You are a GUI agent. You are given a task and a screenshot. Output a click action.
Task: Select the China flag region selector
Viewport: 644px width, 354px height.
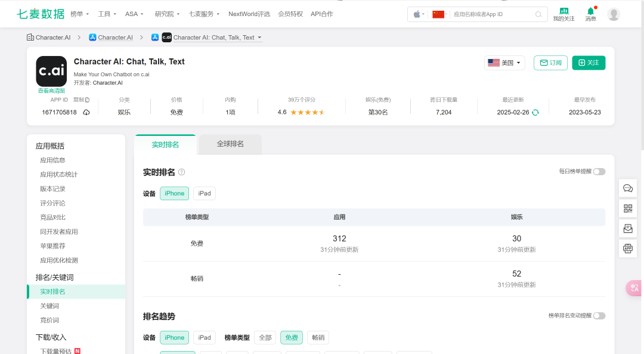pyautogui.click(x=439, y=14)
